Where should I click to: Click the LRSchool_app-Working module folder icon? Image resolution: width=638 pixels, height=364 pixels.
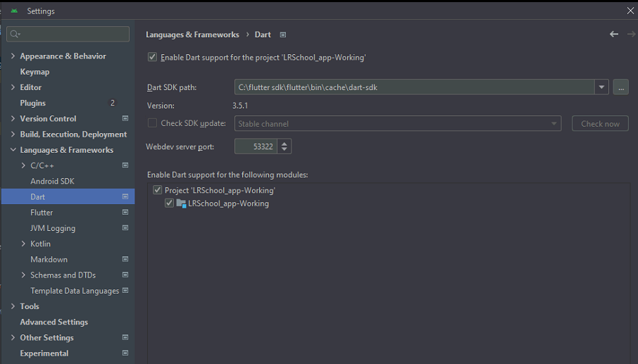coord(182,203)
